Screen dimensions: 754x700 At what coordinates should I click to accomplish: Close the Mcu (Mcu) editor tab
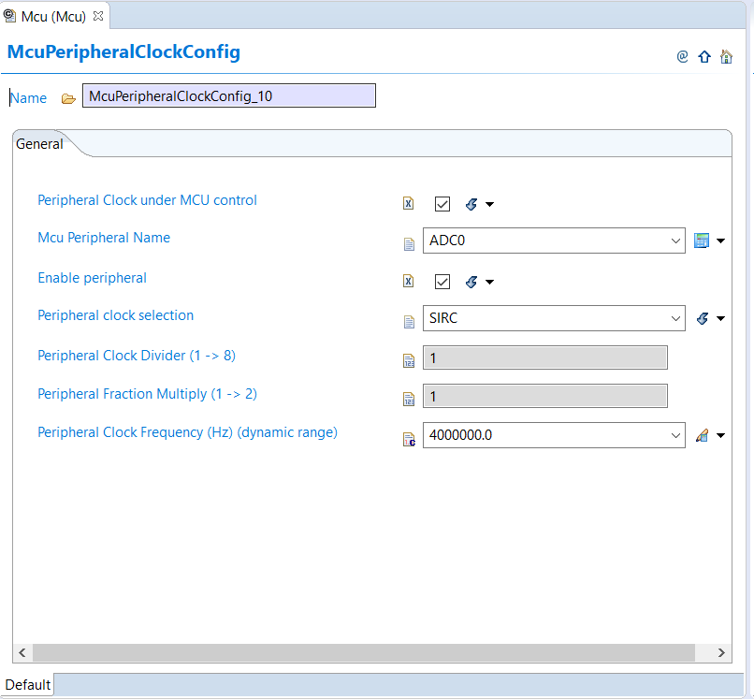(x=98, y=16)
